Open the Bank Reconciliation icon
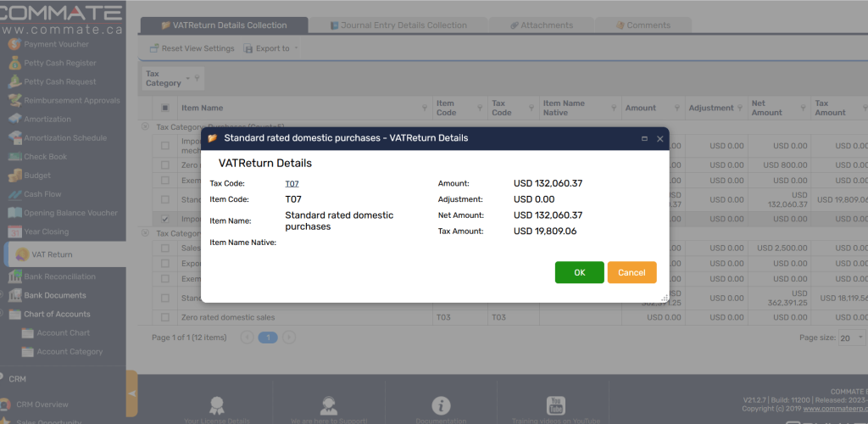The height and width of the screenshot is (424, 868). point(14,276)
